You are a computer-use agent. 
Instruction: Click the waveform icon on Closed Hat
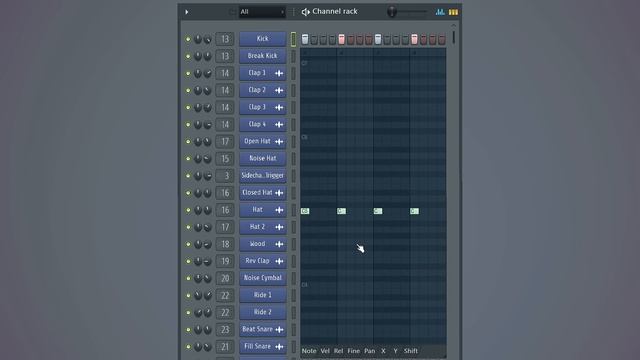tap(279, 193)
